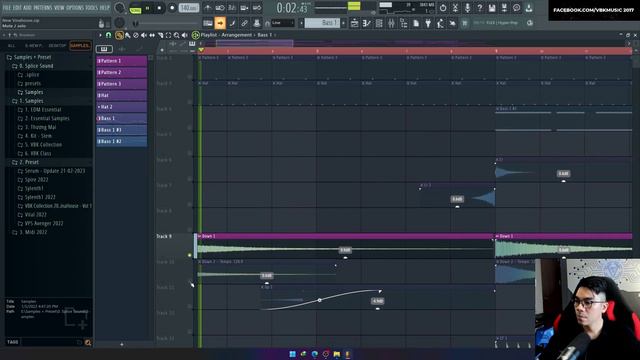Toggle wait for input before recording
The width and height of the screenshot is (640, 360).
tap(220, 8)
